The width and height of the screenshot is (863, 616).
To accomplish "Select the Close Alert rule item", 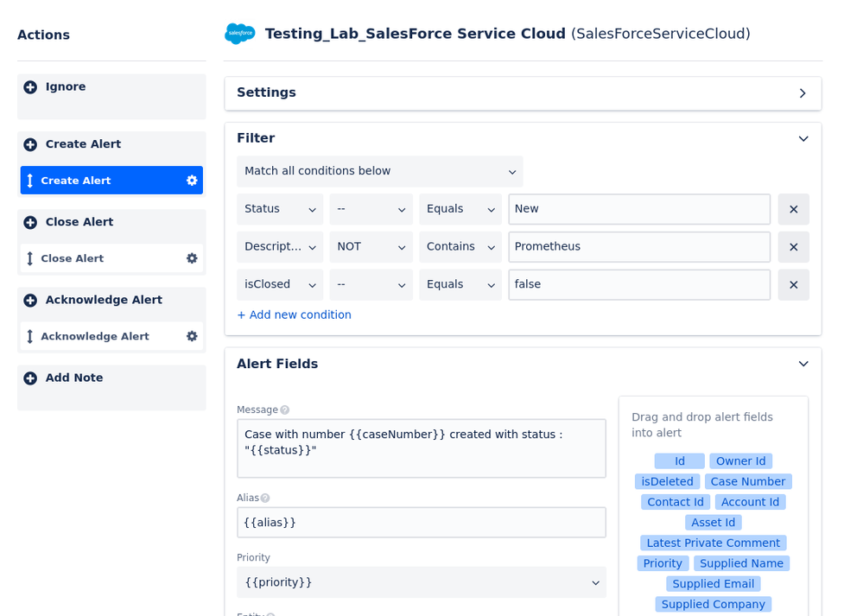I will click(x=111, y=258).
